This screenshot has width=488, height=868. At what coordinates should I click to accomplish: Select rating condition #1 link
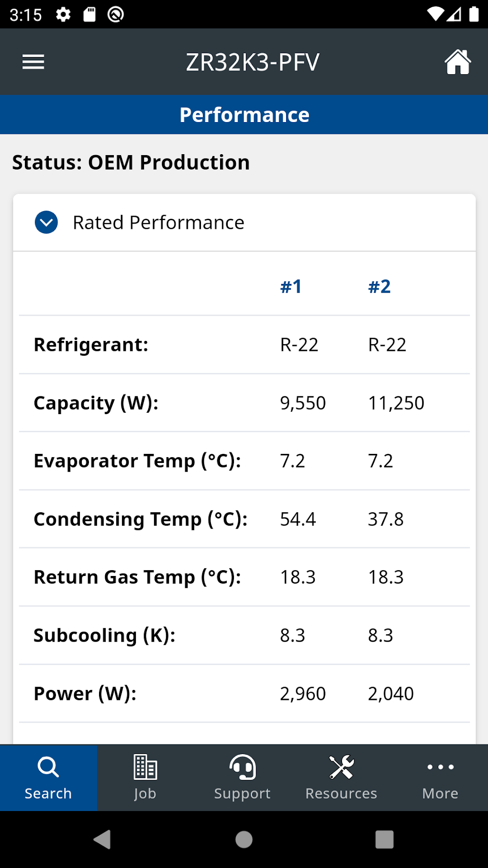tap(291, 287)
